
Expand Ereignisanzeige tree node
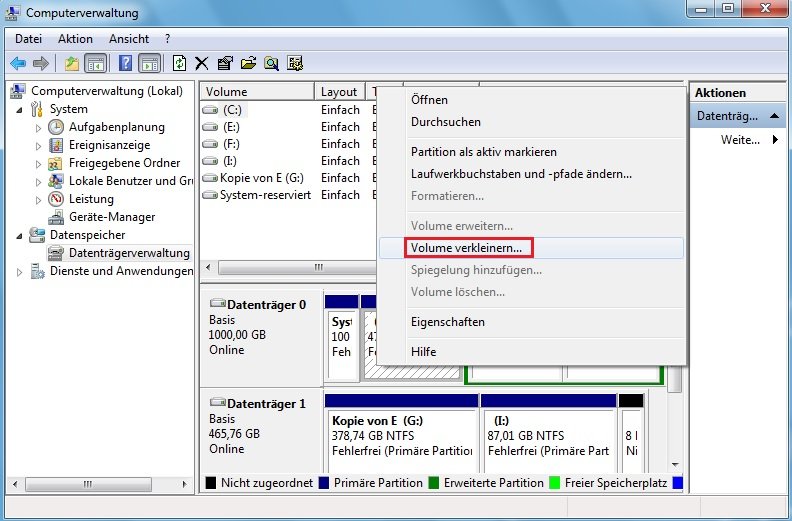coord(38,146)
